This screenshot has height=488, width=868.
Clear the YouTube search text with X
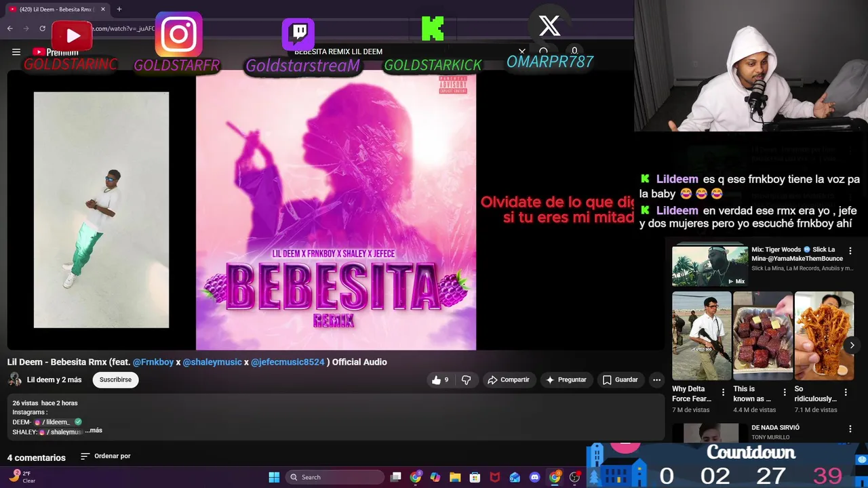click(522, 52)
